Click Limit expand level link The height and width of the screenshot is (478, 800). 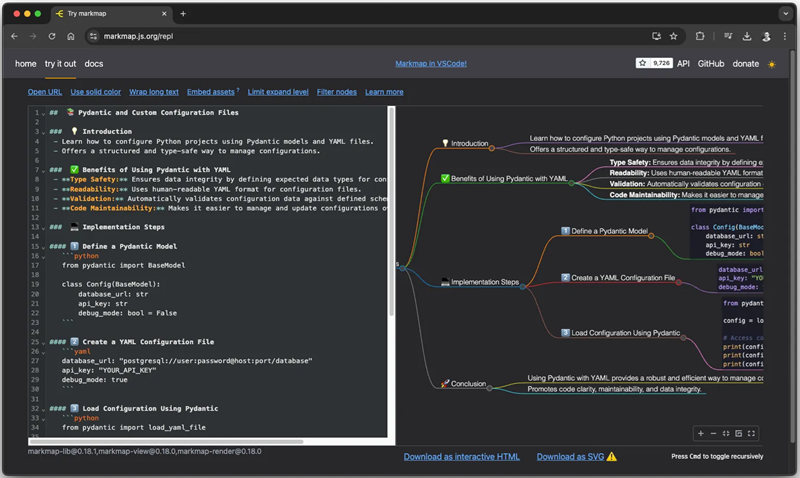click(278, 92)
